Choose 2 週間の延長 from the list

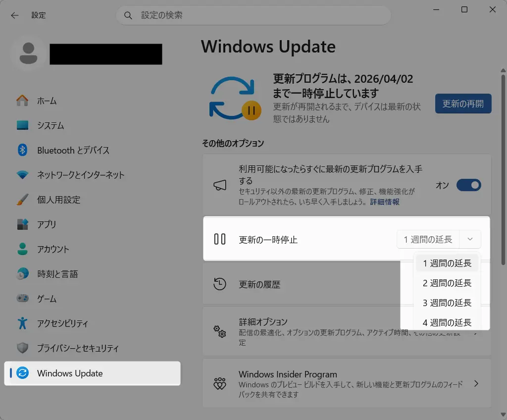447,283
